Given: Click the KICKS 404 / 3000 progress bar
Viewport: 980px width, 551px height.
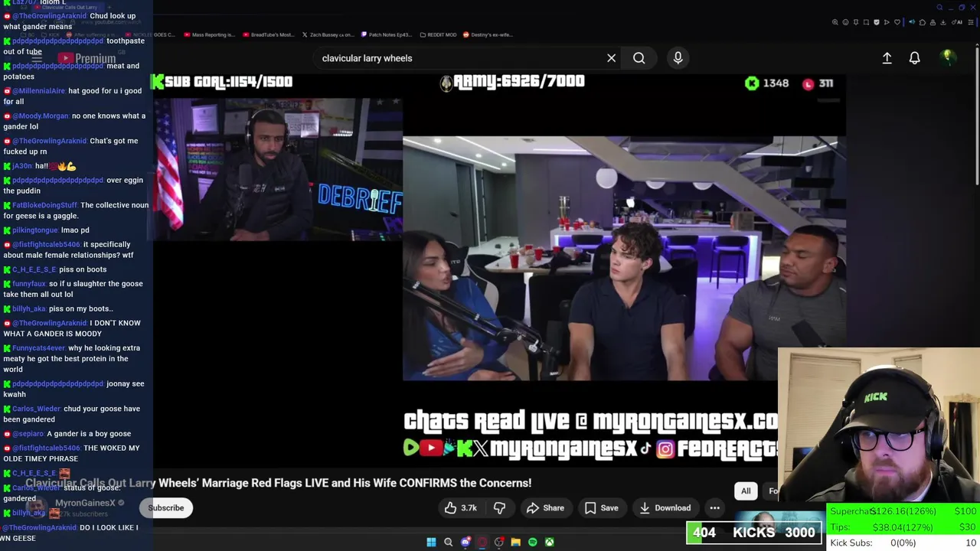Looking at the screenshot, I should coord(754,533).
